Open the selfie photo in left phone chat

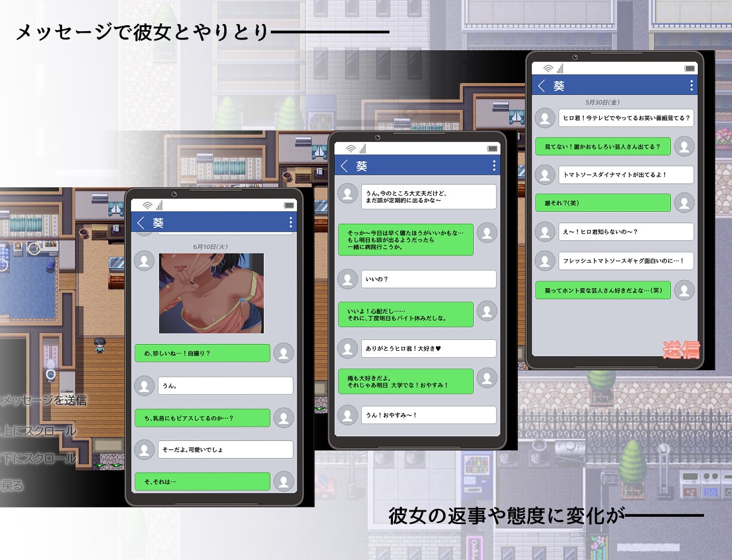pos(211,293)
